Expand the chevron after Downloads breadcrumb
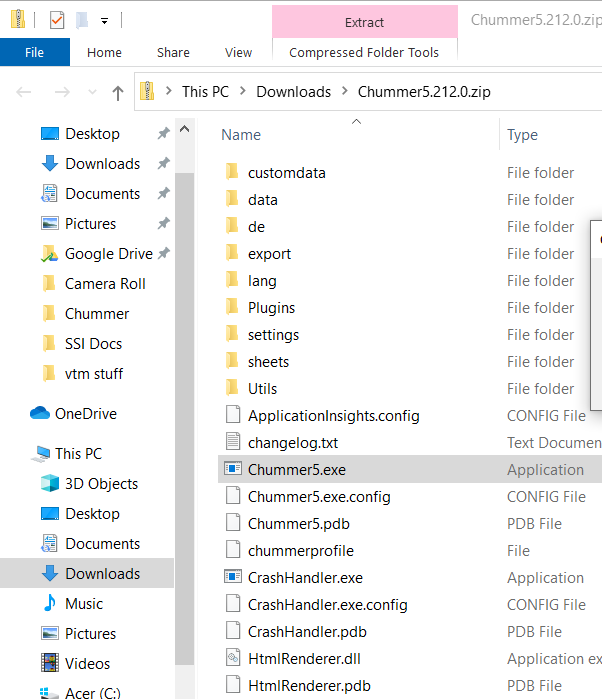The image size is (602, 699). 344,91
